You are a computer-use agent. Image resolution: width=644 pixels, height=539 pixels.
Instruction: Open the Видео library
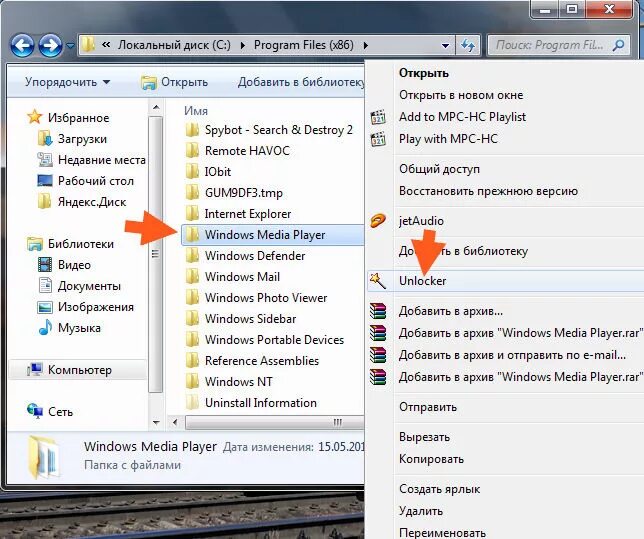[x=64, y=265]
